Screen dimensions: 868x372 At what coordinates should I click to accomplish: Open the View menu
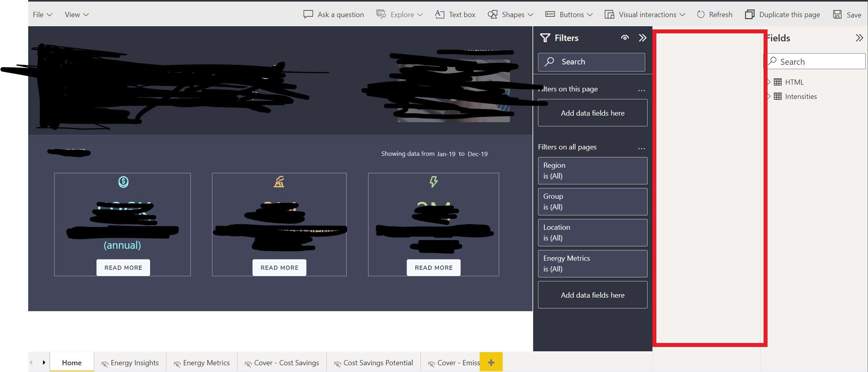click(x=77, y=14)
